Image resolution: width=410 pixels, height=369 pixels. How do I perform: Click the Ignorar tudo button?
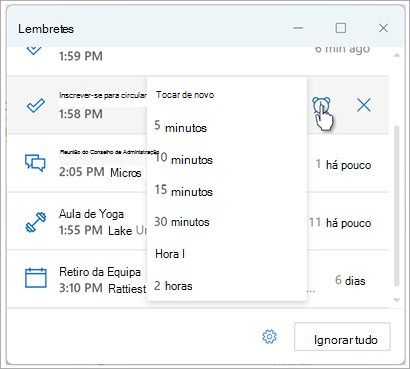(342, 337)
